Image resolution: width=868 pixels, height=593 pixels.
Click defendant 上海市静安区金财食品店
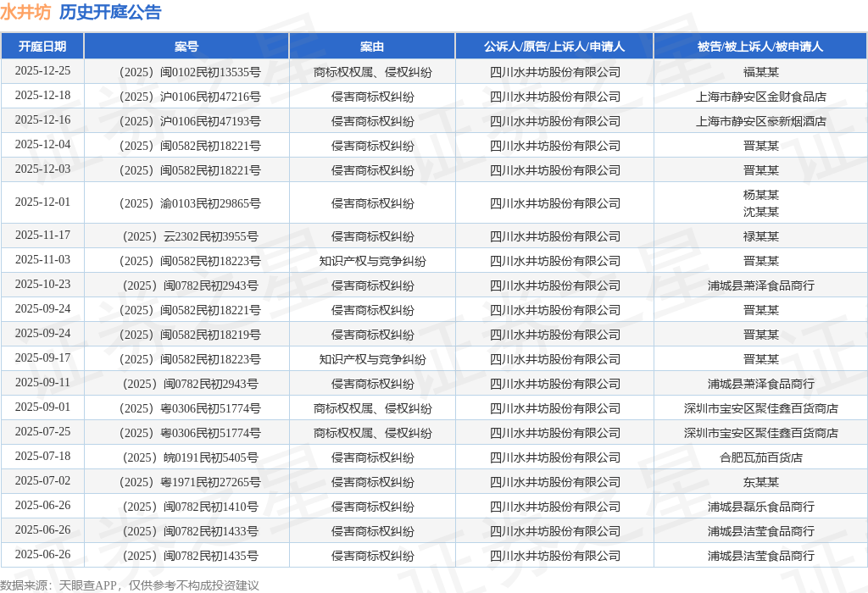760,97
